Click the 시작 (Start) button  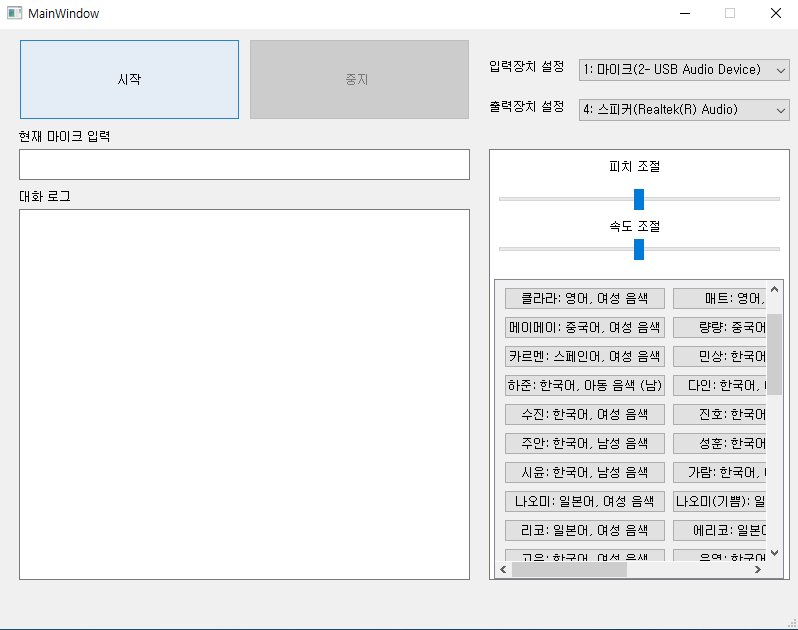pos(129,79)
